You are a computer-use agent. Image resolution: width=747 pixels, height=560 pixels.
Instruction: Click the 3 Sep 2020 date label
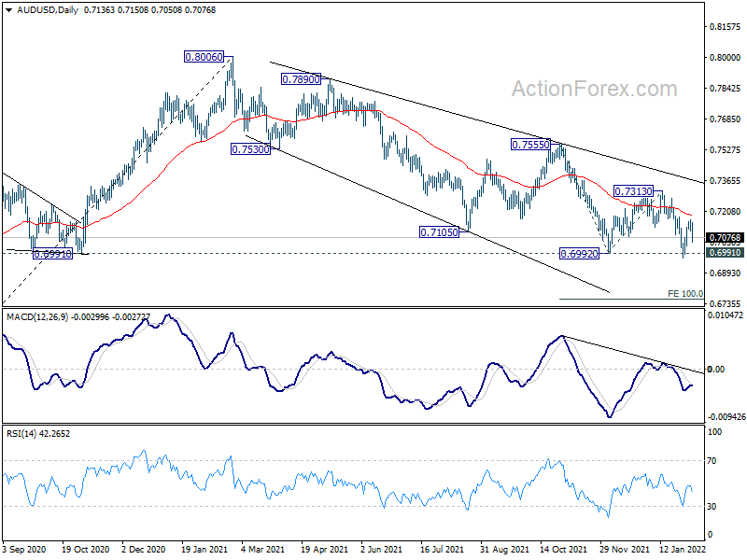pos(25,549)
